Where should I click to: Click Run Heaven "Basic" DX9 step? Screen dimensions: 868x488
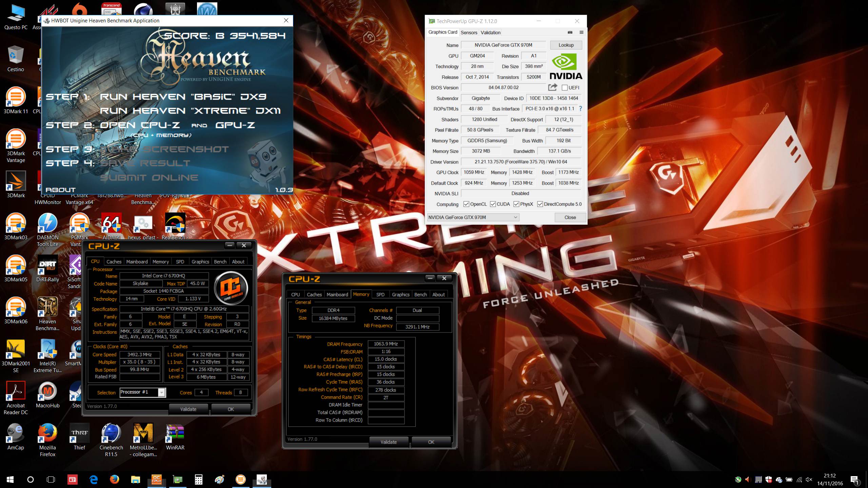coord(183,97)
